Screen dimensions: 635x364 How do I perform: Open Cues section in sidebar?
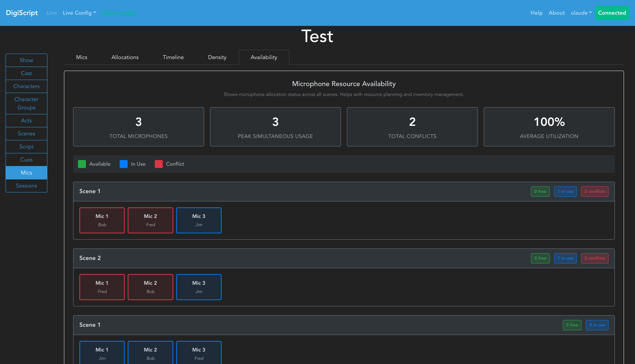(x=26, y=159)
